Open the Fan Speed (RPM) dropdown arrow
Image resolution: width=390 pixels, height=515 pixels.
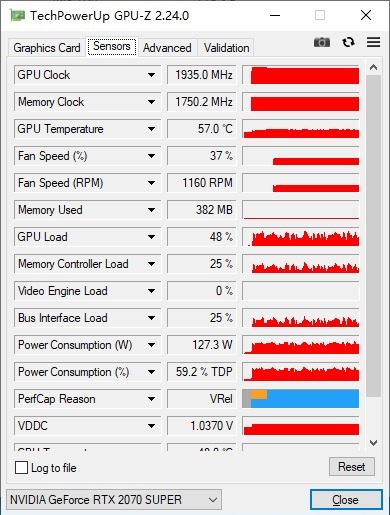151,183
